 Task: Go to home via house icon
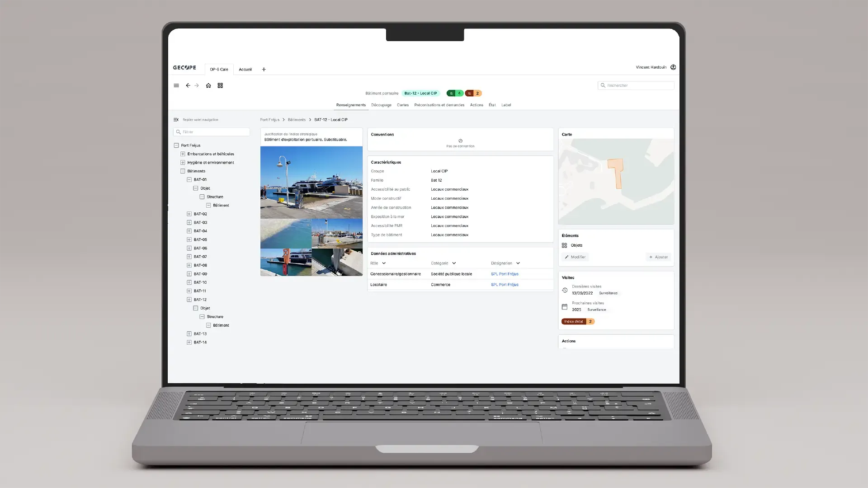pos(208,85)
